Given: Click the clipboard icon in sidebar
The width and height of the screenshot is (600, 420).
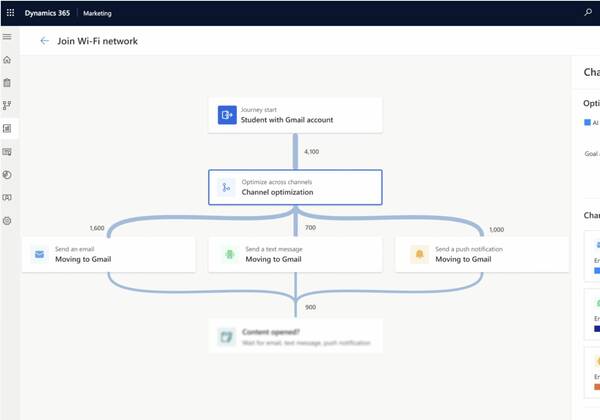Looking at the screenshot, I should click(x=8, y=83).
